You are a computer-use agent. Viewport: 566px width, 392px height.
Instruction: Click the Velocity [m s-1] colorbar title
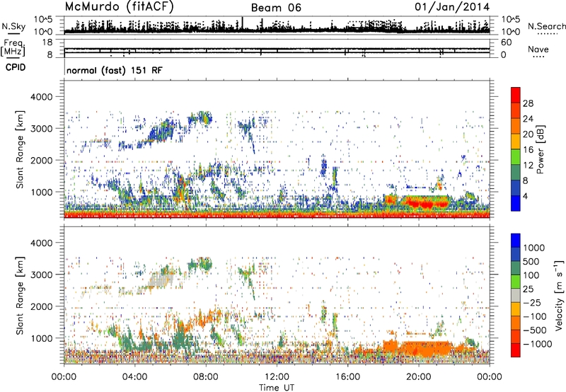pyautogui.click(x=559, y=295)
